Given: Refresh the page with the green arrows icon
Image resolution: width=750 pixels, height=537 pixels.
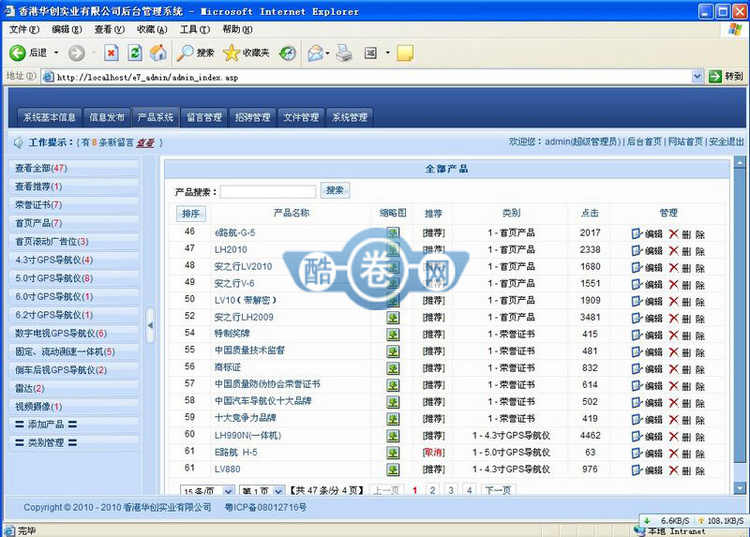Looking at the screenshot, I should coord(135,53).
